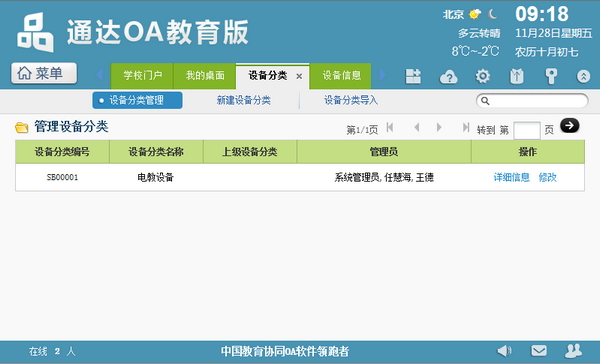Open the online users icon

click(x=573, y=351)
